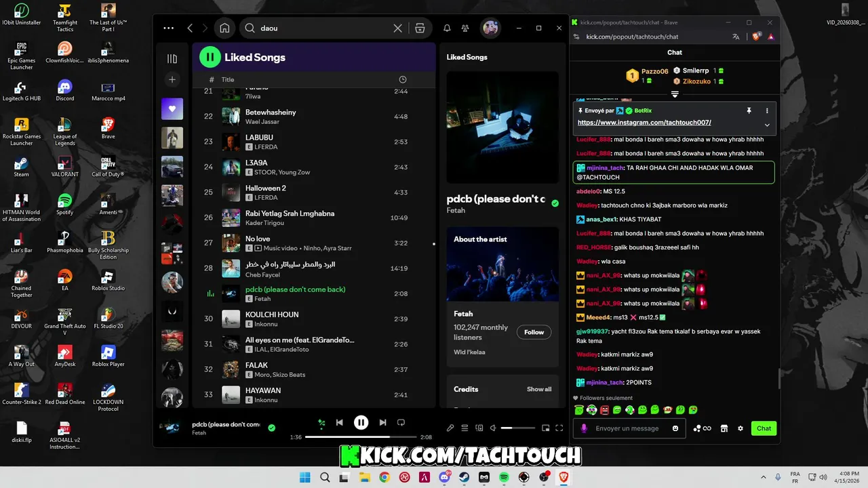Viewport: 868px width, 488px height.
Task: Open the Spotify three-dots menu
Action: click(169, 28)
